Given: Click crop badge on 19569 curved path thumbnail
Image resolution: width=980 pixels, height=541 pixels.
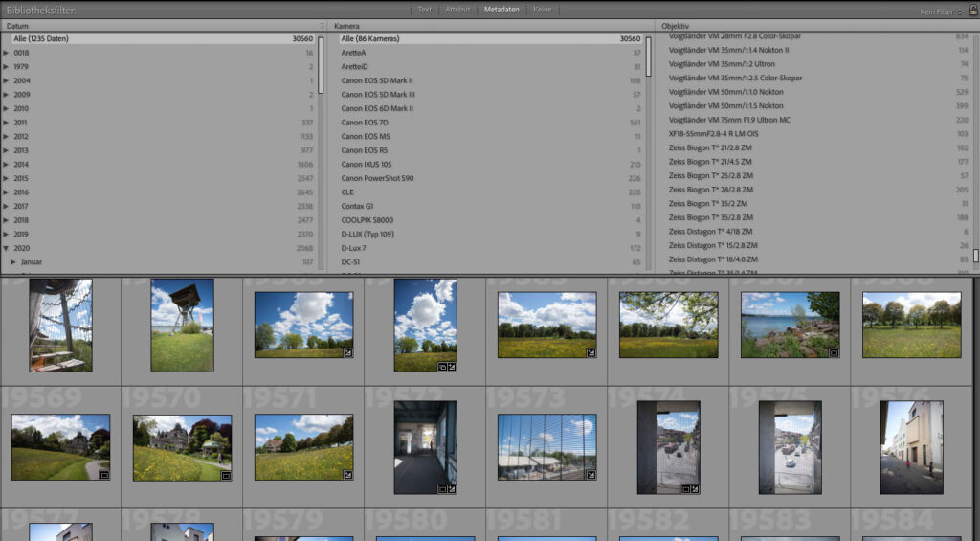Looking at the screenshot, I should (104, 475).
